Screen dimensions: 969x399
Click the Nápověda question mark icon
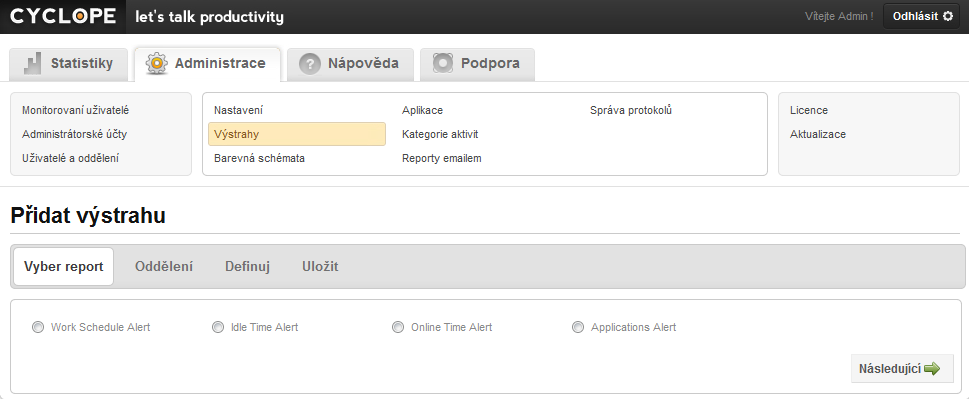(x=310, y=64)
